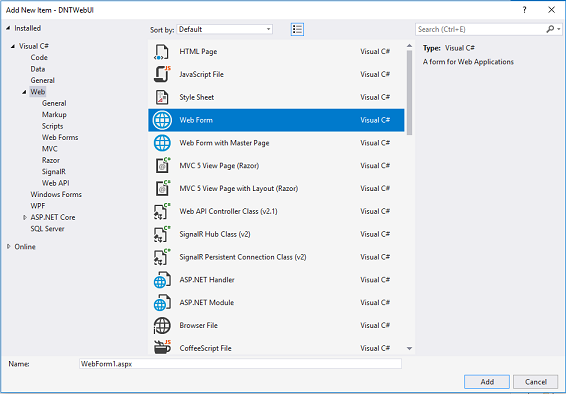Expand the Online node
The width and height of the screenshot is (566, 394).
(9, 247)
